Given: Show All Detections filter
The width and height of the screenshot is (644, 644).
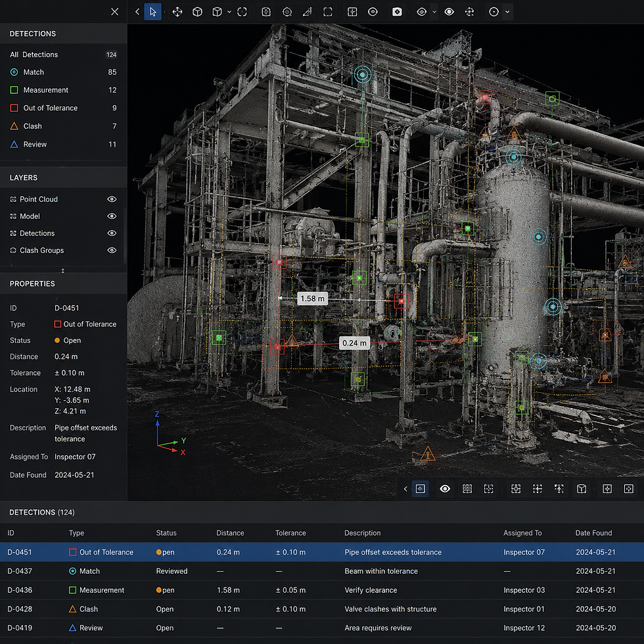Looking at the screenshot, I should (63, 55).
